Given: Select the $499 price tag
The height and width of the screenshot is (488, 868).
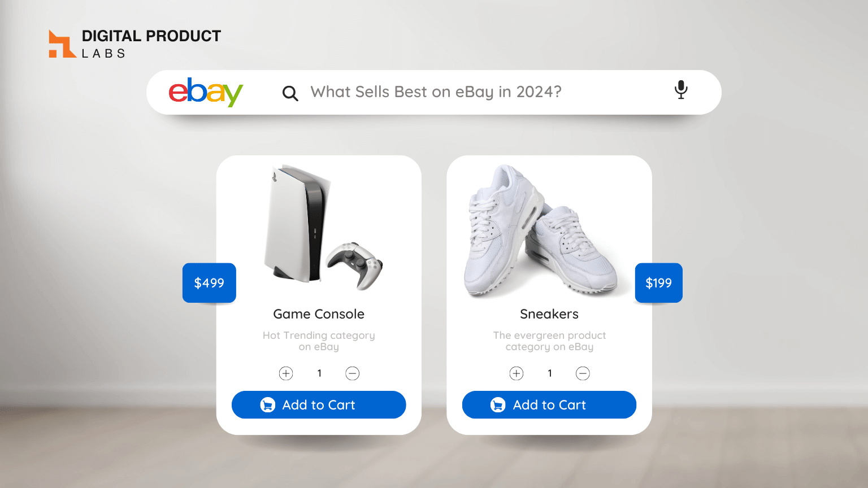Looking at the screenshot, I should pyautogui.click(x=209, y=283).
